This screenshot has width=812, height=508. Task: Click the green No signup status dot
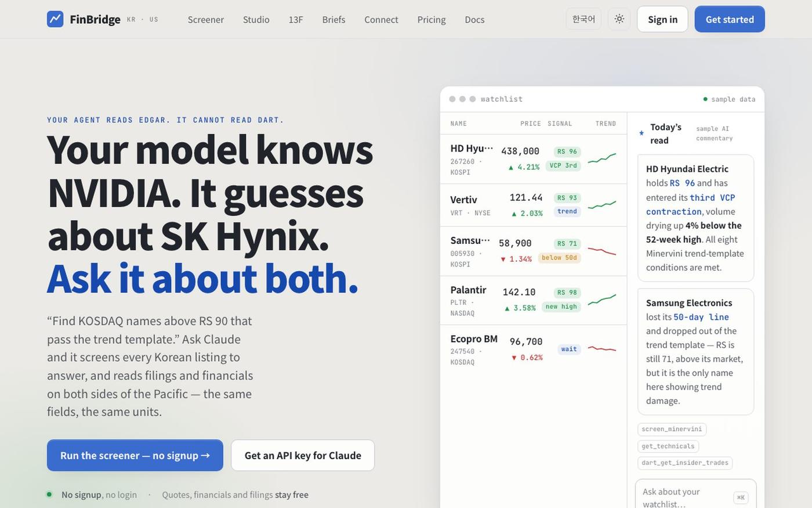[x=49, y=495]
